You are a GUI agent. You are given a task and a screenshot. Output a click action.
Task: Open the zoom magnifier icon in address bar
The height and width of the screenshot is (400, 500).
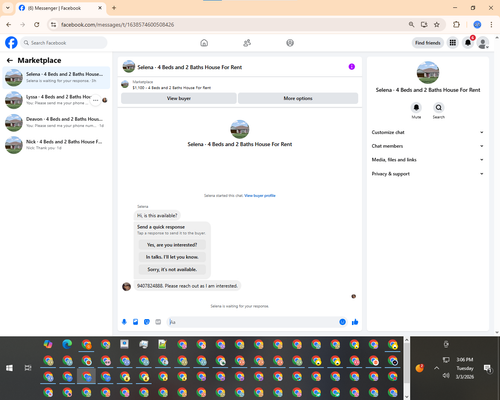[x=411, y=24]
